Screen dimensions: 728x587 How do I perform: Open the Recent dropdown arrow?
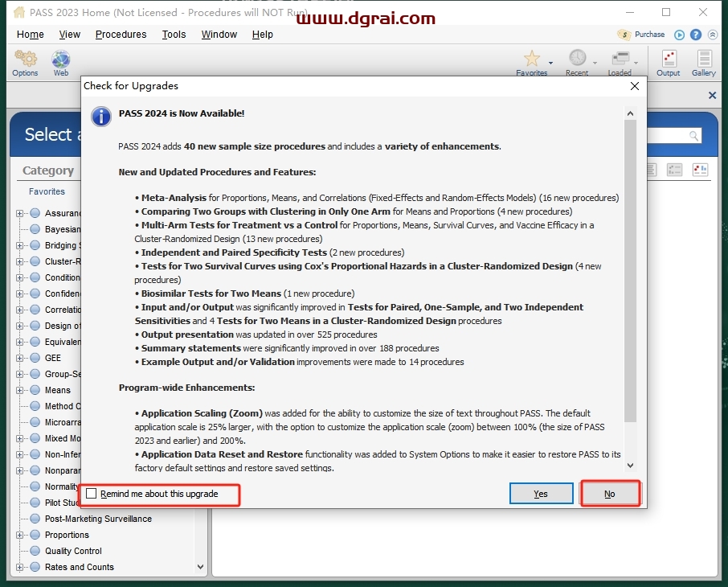coord(595,63)
